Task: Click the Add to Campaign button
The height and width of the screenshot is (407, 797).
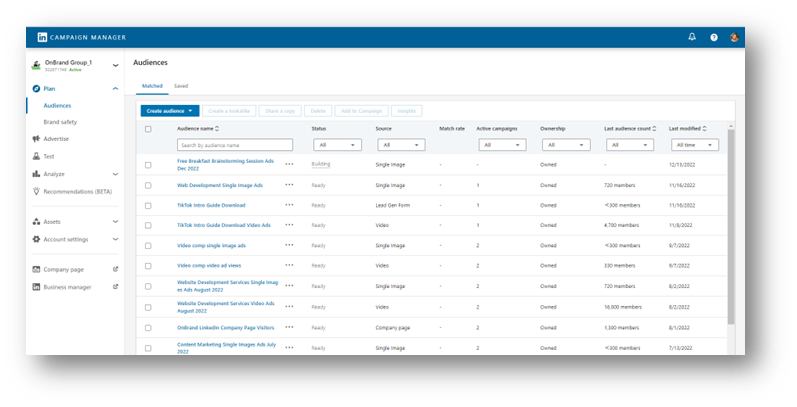Action: pos(361,111)
